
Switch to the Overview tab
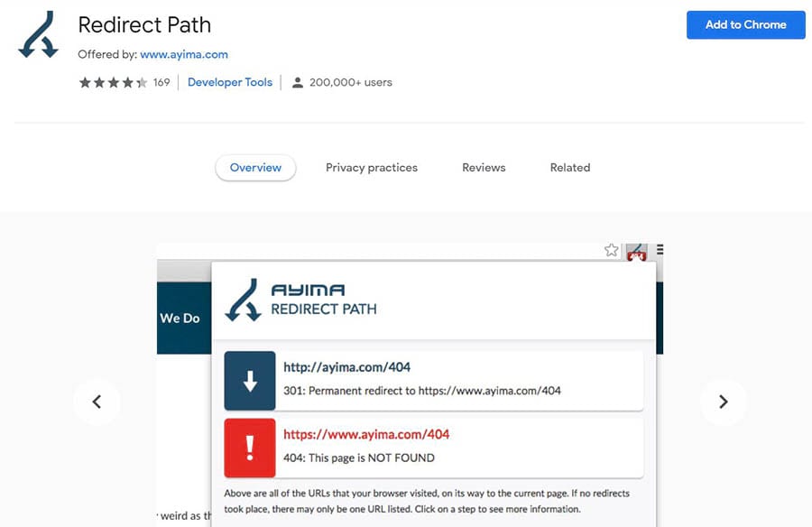(255, 168)
